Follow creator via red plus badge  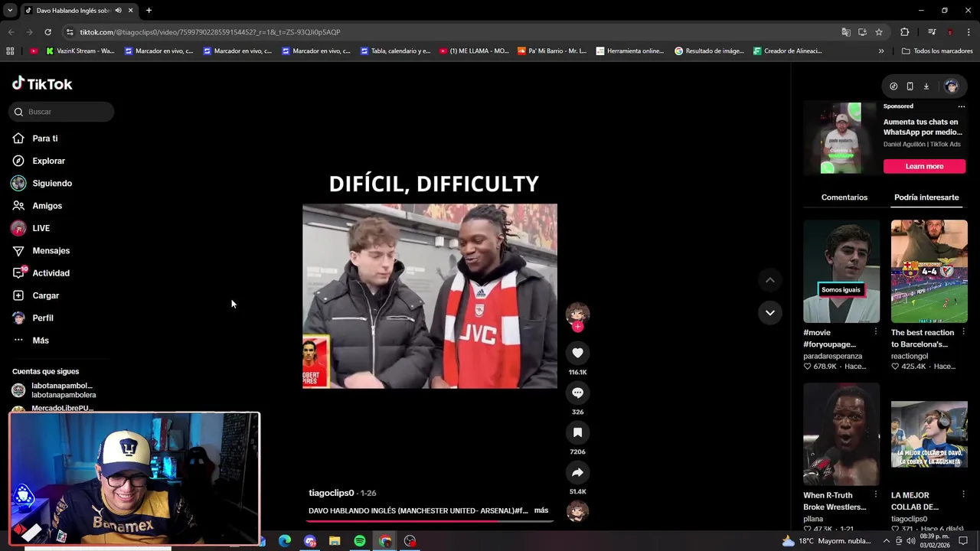click(x=577, y=327)
